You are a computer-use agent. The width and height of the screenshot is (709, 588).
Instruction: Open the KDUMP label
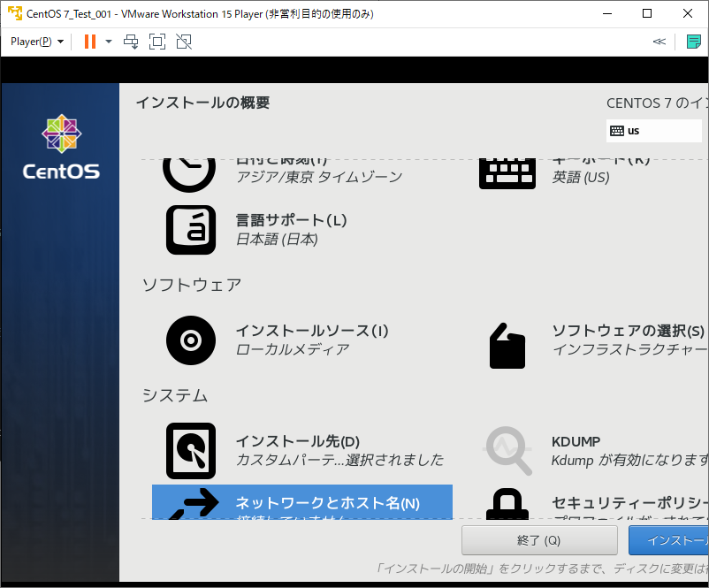576,441
